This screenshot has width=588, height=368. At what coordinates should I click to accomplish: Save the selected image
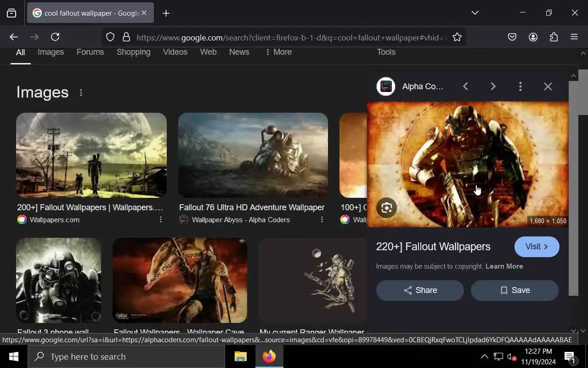coord(514,290)
